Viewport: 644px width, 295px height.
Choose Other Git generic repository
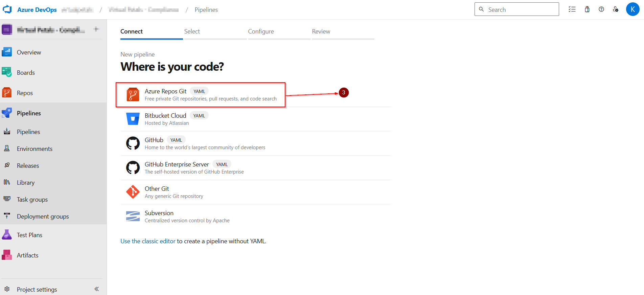tap(256, 192)
